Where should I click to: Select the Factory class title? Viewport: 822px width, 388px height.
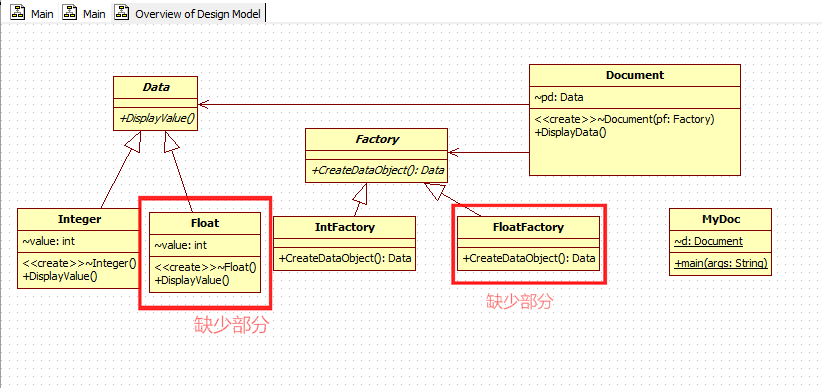[377, 139]
